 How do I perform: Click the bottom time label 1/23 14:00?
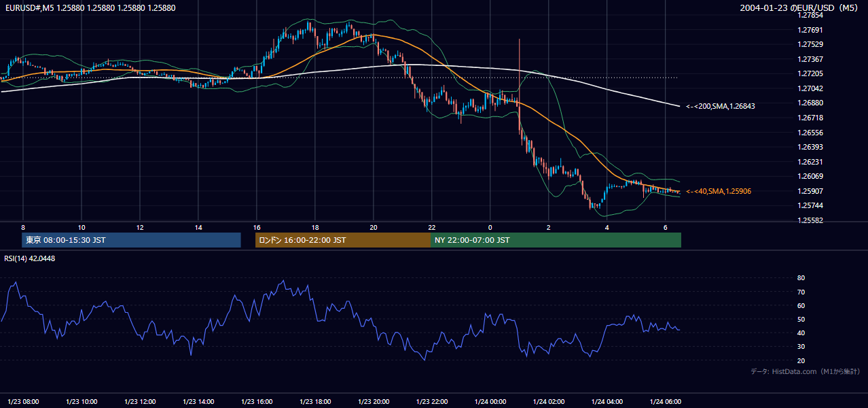(x=198, y=401)
